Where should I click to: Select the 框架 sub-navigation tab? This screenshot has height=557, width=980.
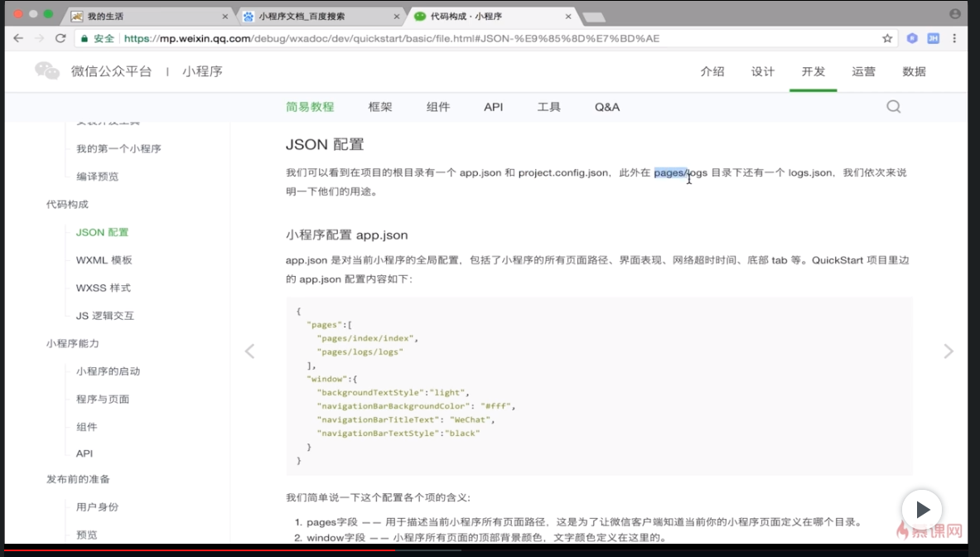(x=380, y=107)
